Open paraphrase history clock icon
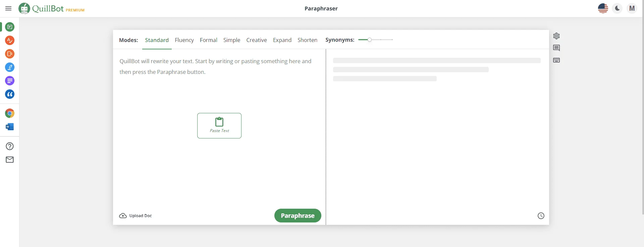 click(541, 216)
